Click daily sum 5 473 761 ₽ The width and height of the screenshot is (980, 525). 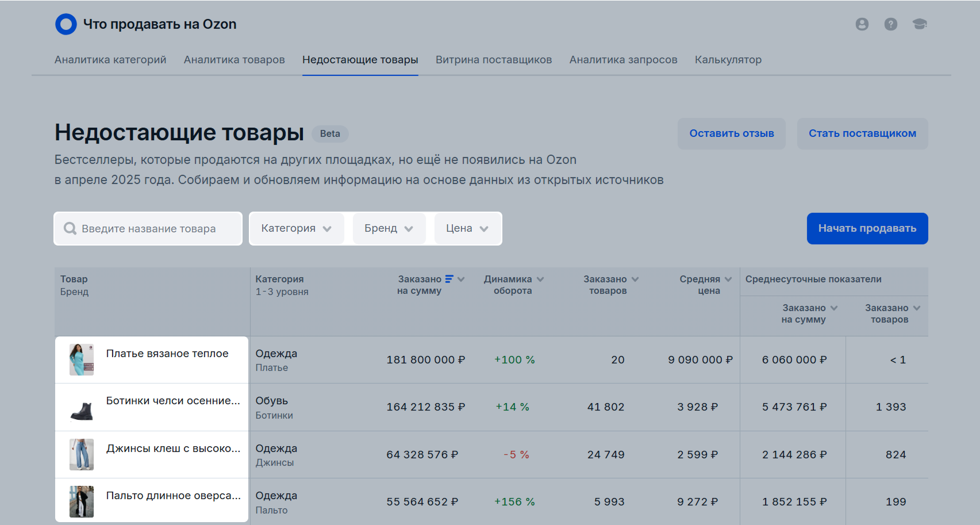794,407
